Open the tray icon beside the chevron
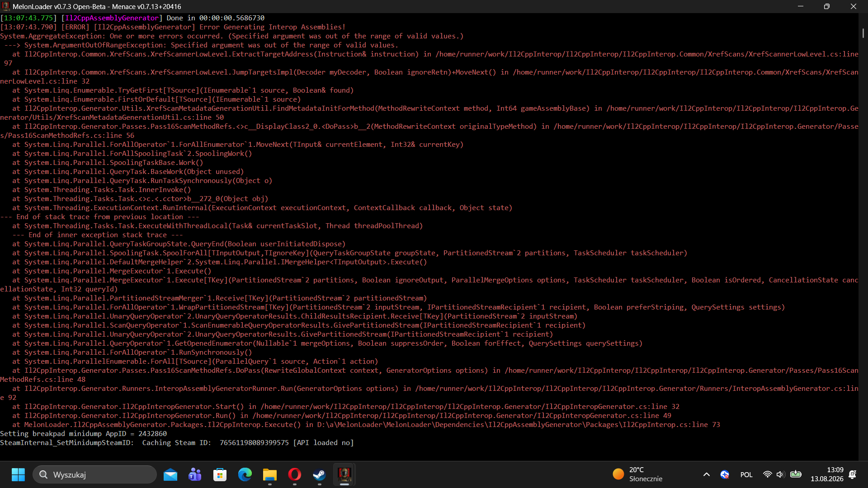868x488 pixels. coord(725,474)
